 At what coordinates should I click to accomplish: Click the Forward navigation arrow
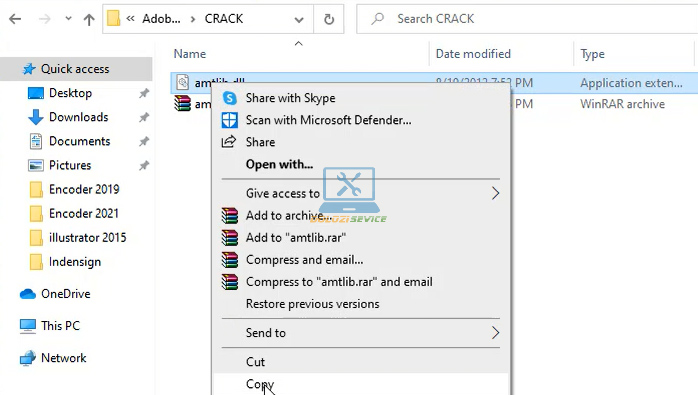coord(45,19)
